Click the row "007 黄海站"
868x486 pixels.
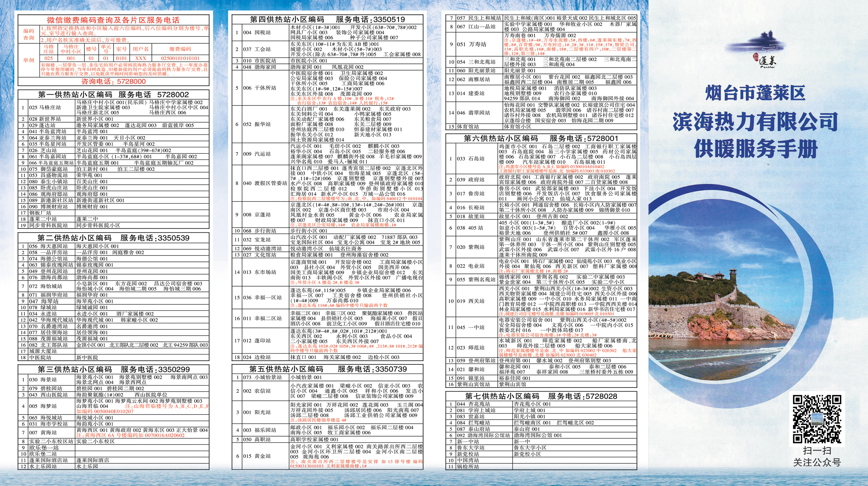(114, 432)
